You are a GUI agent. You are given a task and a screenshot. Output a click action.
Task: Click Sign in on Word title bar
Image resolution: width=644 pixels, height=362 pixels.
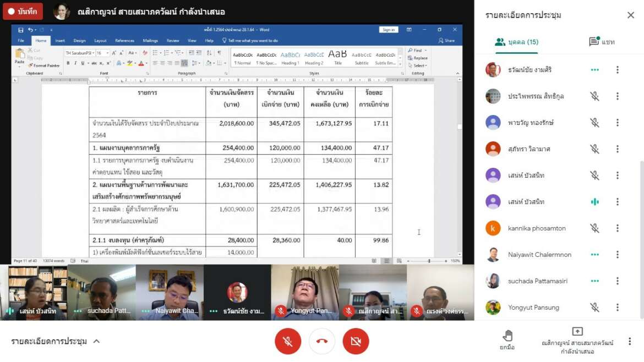[388, 30]
